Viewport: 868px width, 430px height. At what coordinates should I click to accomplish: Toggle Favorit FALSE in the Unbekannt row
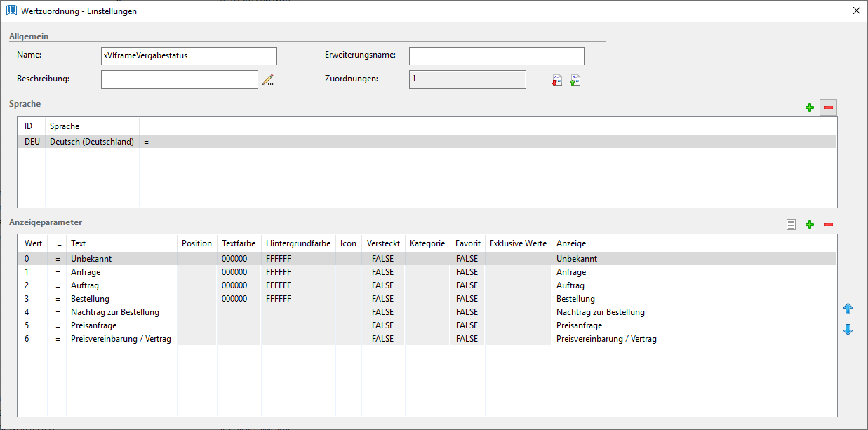pos(467,259)
